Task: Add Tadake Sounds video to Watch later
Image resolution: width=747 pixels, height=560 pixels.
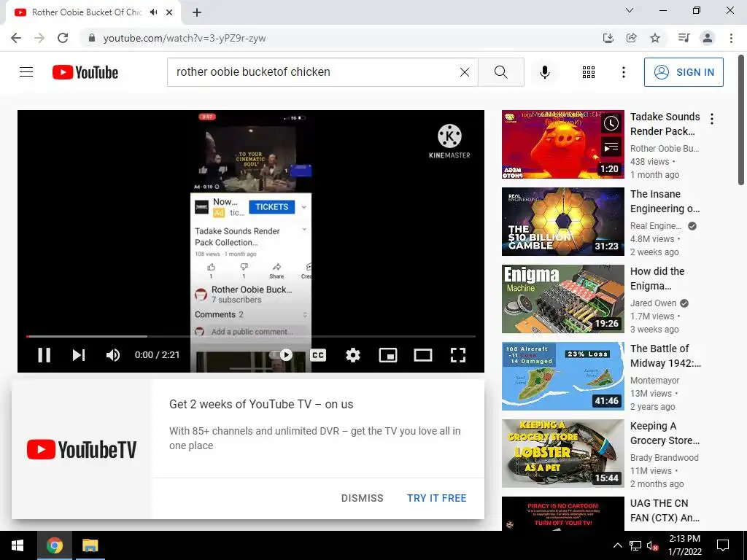Action: (611, 124)
